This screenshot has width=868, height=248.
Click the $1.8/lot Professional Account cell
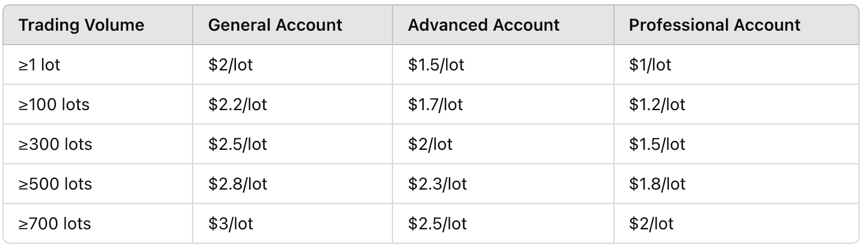click(x=657, y=184)
